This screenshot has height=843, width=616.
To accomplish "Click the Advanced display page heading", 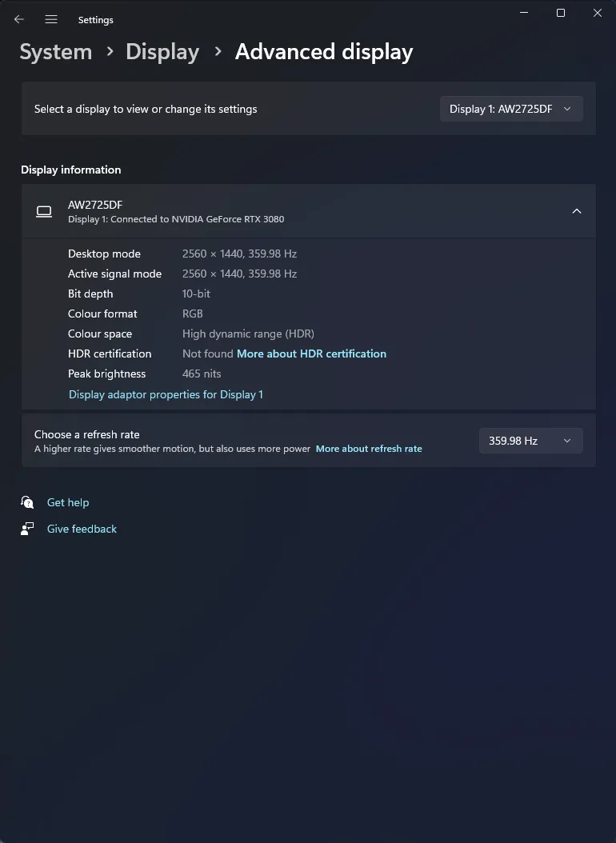I will coord(324,52).
